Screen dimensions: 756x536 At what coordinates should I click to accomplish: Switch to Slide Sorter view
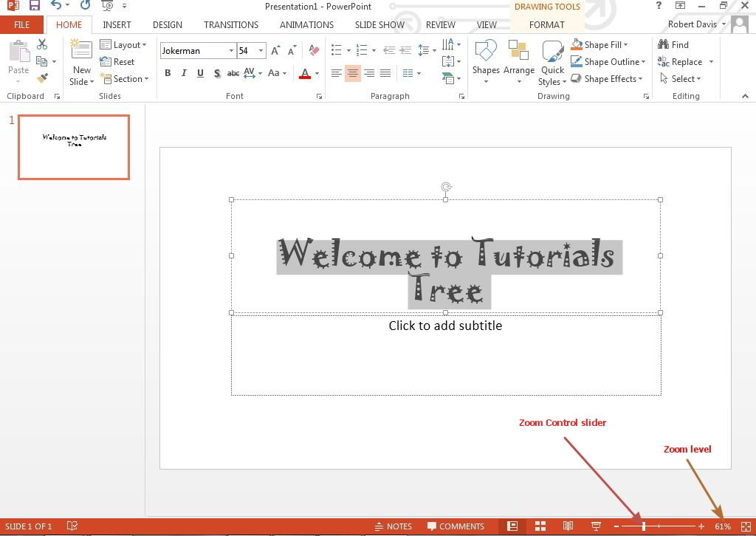coord(540,526)
